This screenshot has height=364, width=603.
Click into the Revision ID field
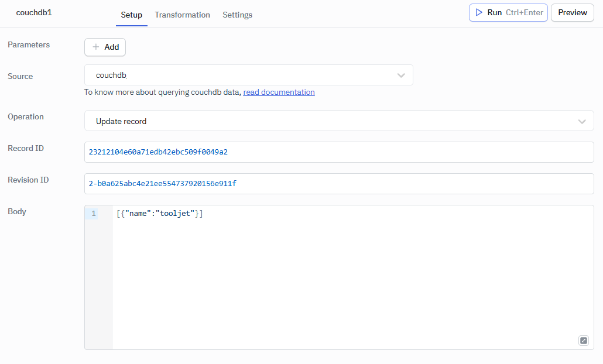pyautogui.click(x=338, y=184)
